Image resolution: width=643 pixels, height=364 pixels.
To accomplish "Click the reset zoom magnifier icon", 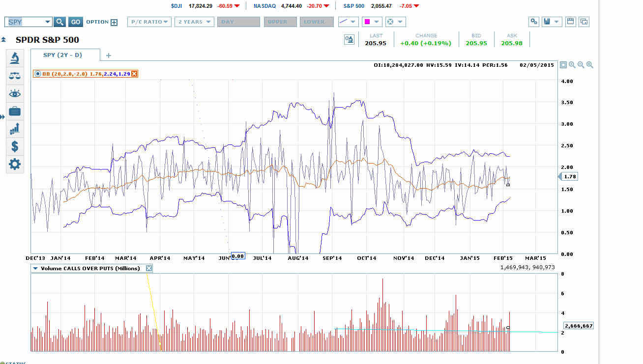I will coord(590,65).
